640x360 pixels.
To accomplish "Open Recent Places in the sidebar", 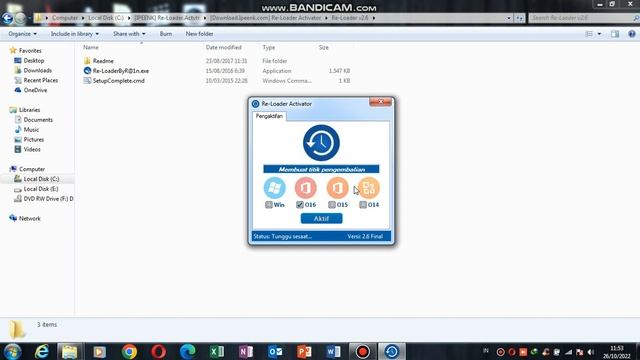I will 40,80.
